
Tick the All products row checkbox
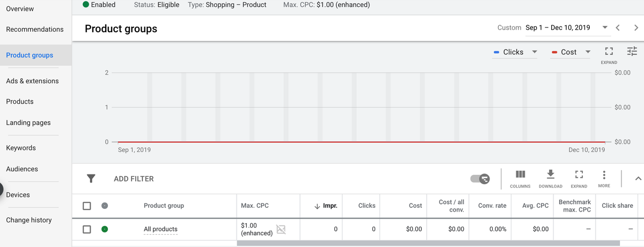point(87,229)
